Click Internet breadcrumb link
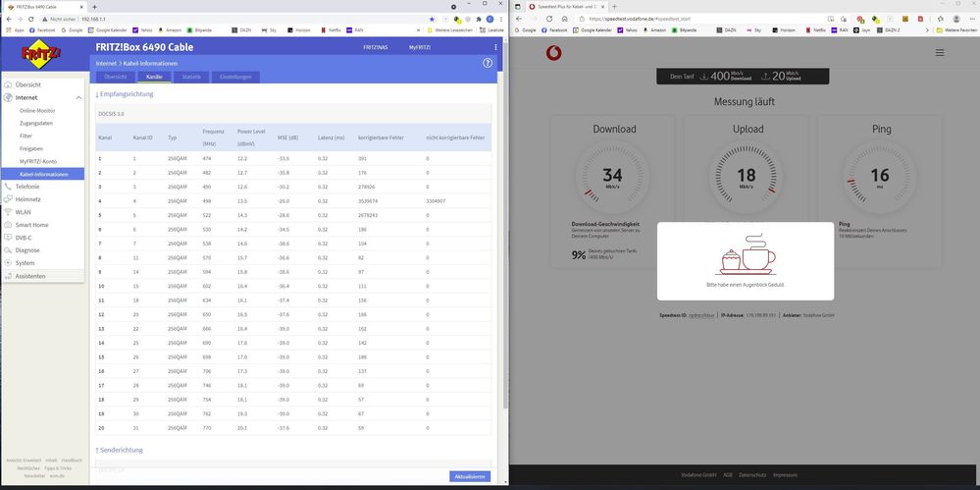 [106, 63]
